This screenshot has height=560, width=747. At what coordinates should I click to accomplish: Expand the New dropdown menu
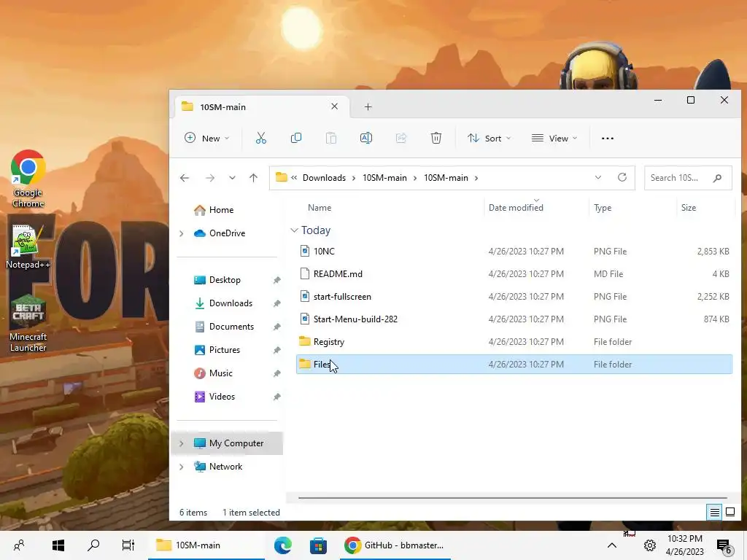206,138
